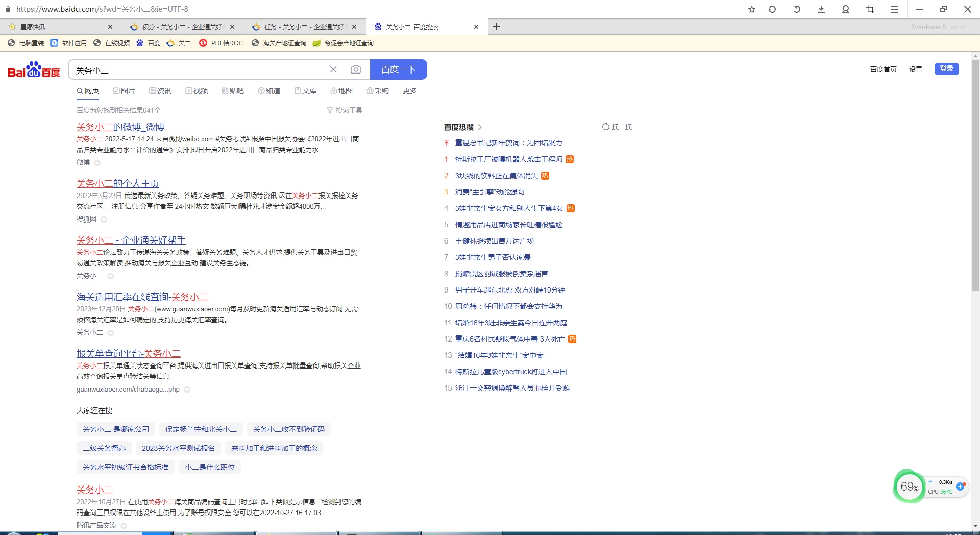This screenshot has width=980, height=535.
Task: Close the 积分 - 关务小二 tab
Action: tap(232, 27)
